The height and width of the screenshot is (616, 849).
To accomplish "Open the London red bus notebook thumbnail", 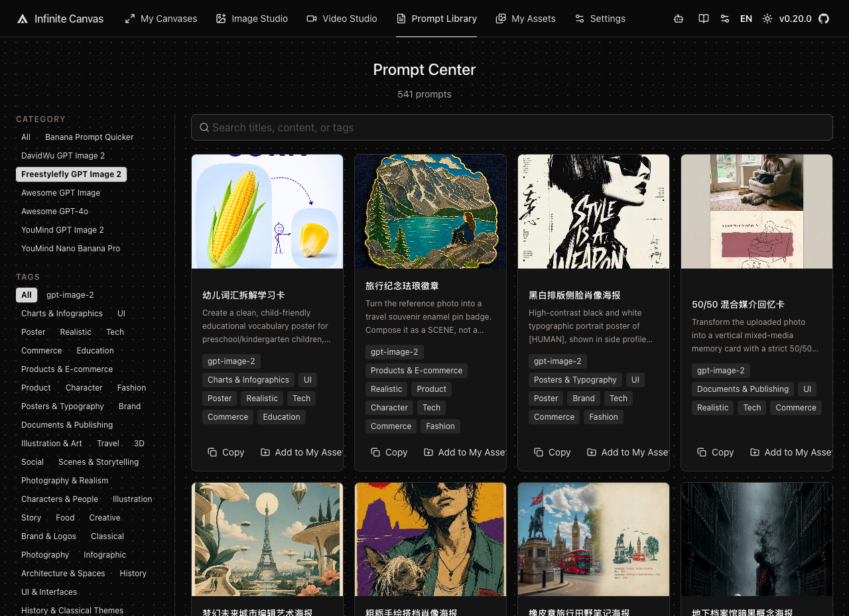I will pyautogui.click(x=594, y=539).
